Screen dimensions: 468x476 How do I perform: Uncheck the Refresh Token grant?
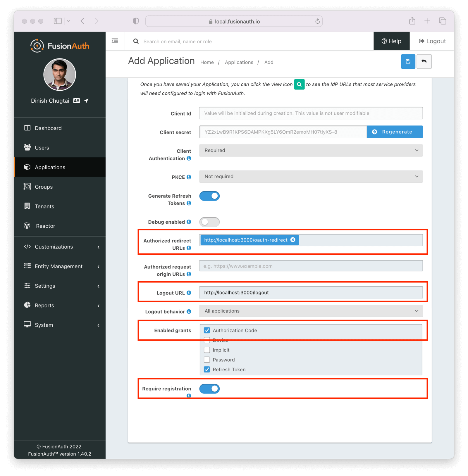click(207, 369)
